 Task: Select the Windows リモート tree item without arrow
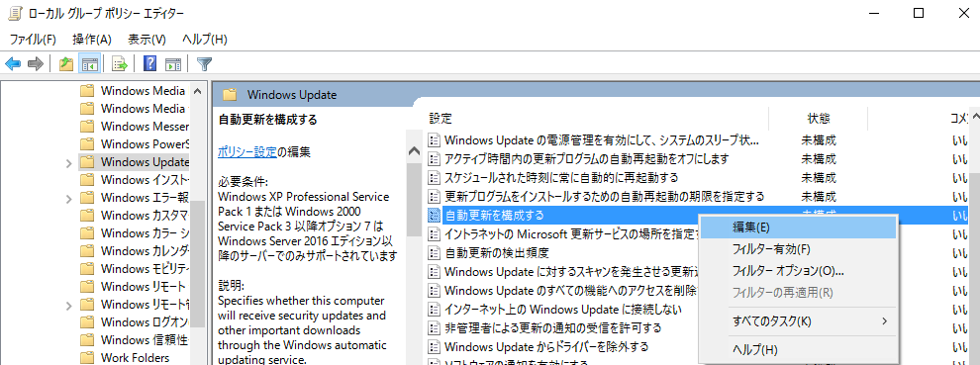tap(144, 287)
